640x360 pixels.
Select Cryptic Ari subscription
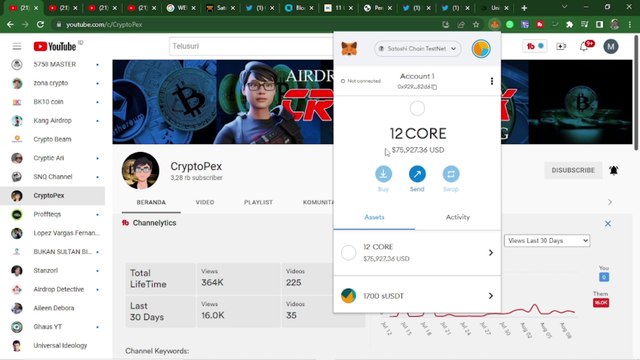(52, 158)
